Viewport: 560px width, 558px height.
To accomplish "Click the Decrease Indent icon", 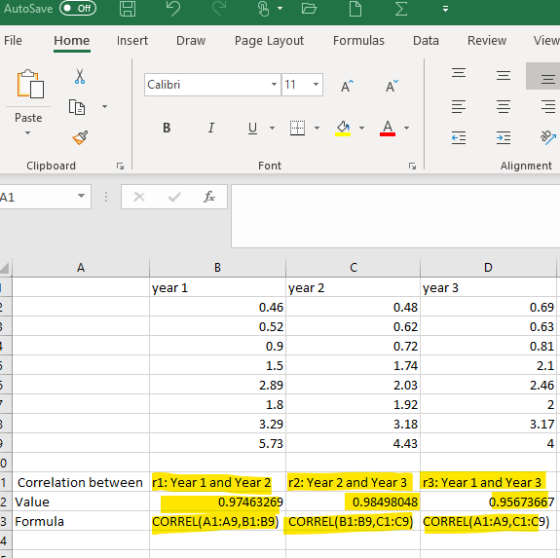I will (x=459, y=138).
